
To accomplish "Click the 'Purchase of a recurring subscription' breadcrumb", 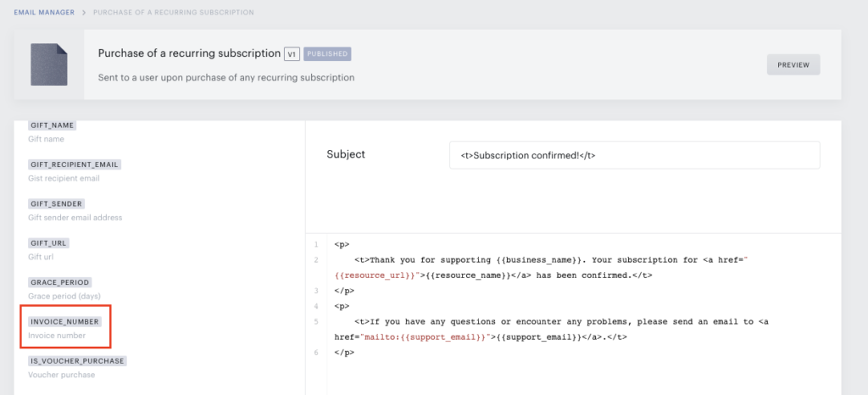I will pos(173,12).
